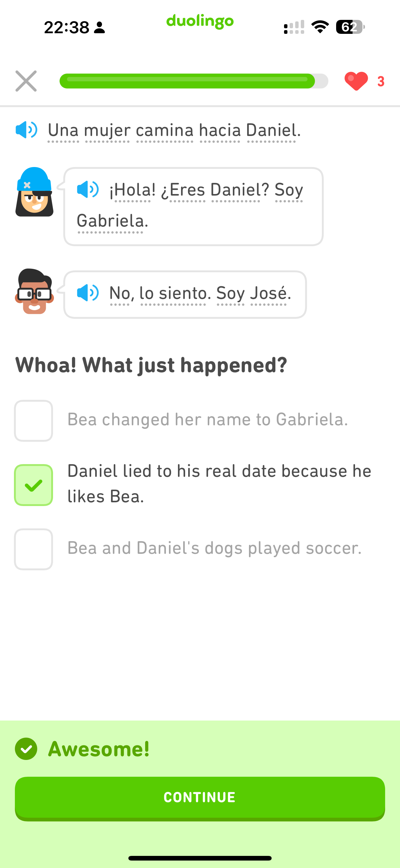Image resolution: width=400 pixels, height=868 pixels.
Task: Play audio for Gabriela's speech bubble
Action: 87,189
